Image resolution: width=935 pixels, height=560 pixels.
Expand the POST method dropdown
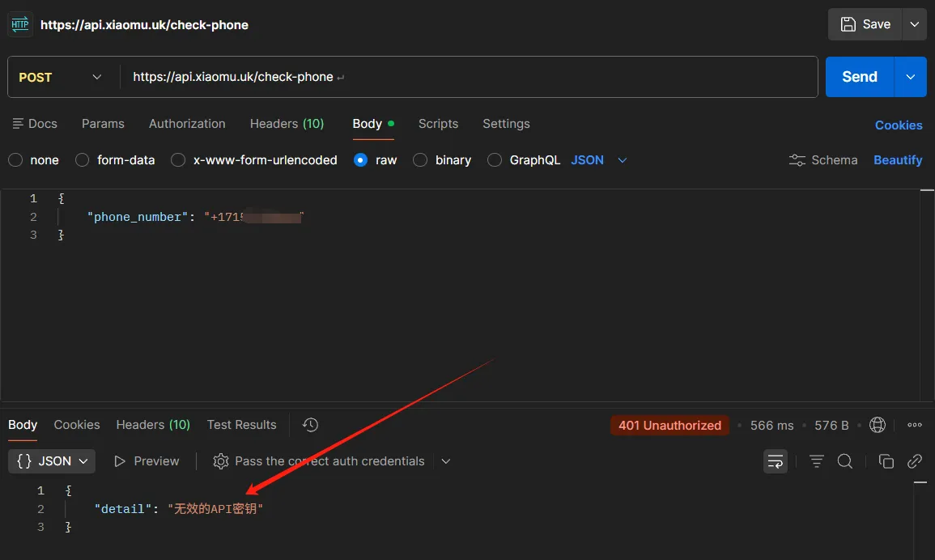coord(62,77)
